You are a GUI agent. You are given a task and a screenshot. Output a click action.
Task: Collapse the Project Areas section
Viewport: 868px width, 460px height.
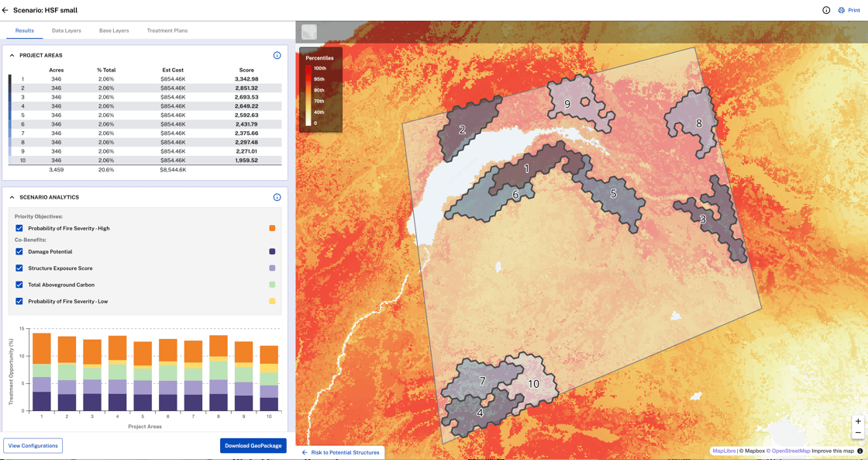[12, 56]
